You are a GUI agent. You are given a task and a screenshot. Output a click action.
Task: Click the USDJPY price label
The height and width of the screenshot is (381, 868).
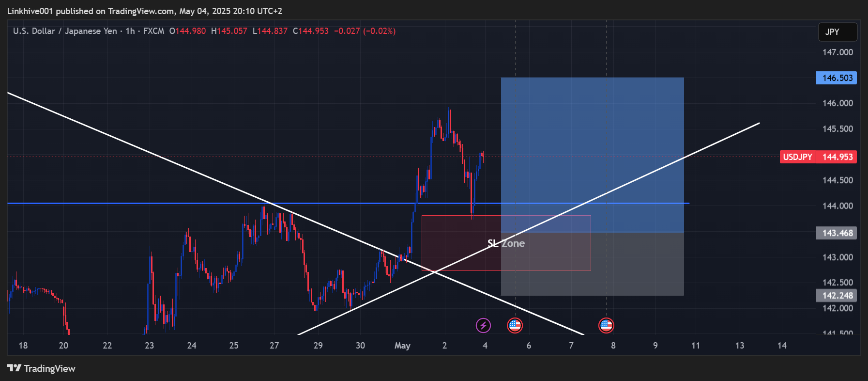tap(798, 157)
